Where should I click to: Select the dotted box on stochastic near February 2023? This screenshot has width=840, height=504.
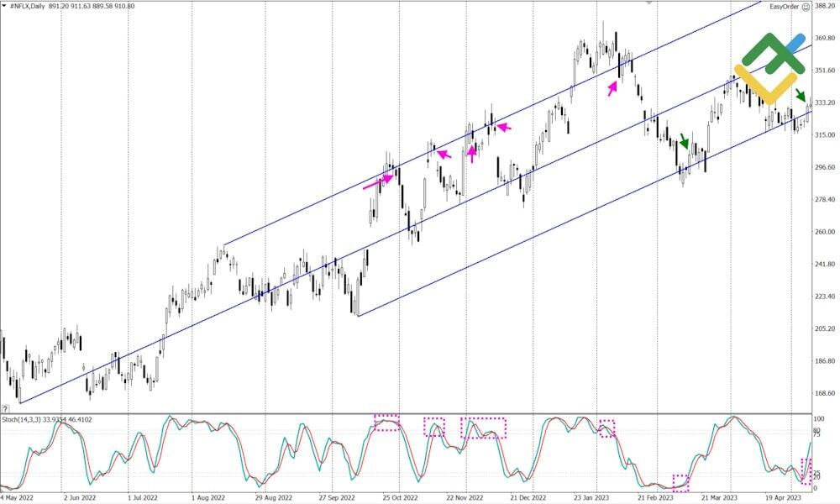tap(680, 482)
